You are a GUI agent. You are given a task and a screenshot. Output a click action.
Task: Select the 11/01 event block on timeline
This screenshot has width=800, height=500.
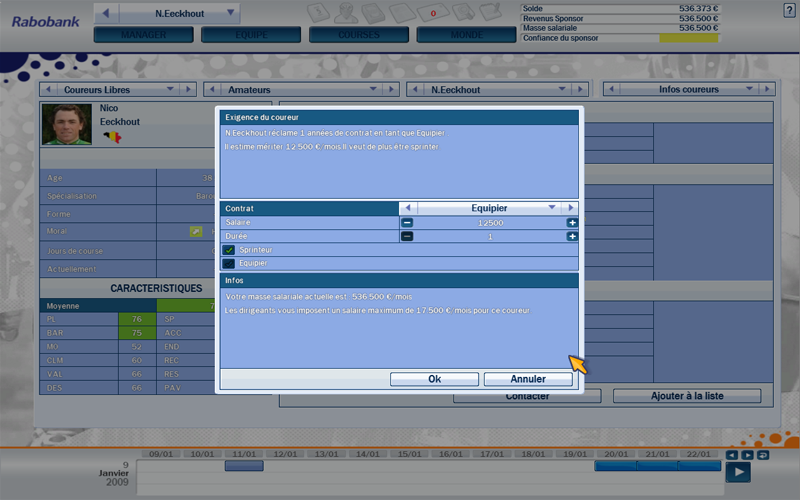click(244, 465)
